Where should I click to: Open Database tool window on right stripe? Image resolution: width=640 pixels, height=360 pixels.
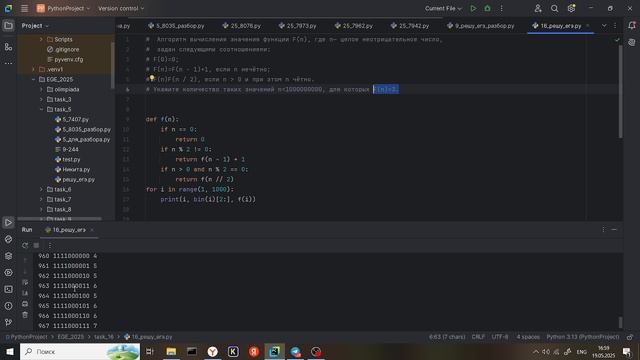631,42
